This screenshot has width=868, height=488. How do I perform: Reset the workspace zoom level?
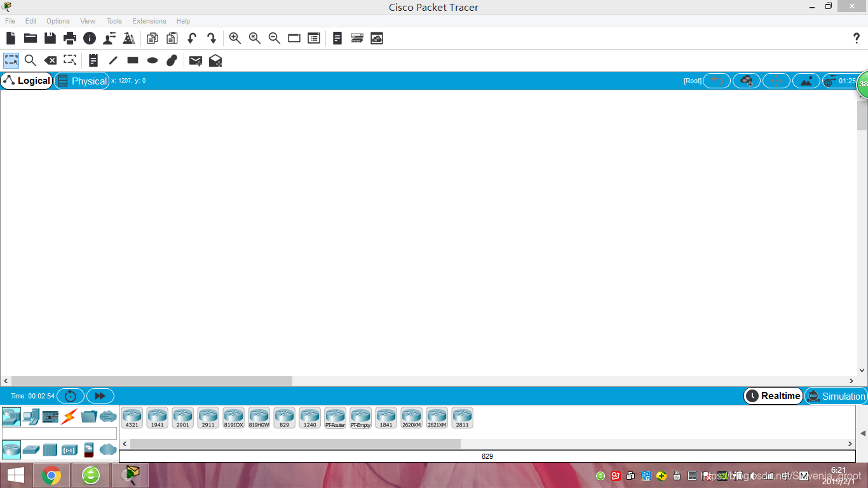(x=255, y=38)
